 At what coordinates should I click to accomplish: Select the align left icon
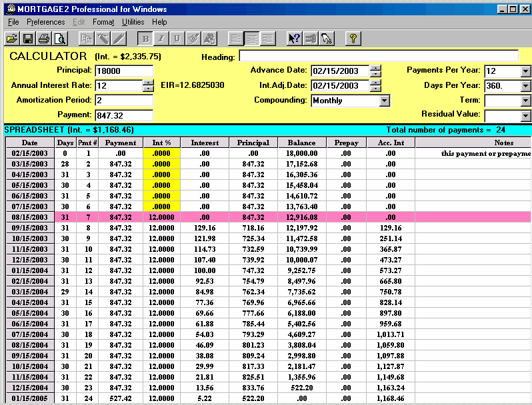pos(236,39)
